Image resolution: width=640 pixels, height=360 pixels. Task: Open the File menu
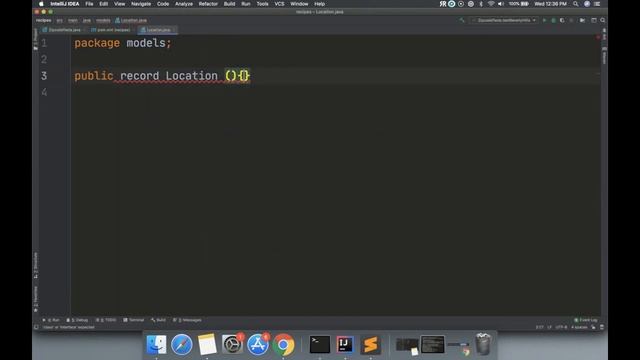89,4
